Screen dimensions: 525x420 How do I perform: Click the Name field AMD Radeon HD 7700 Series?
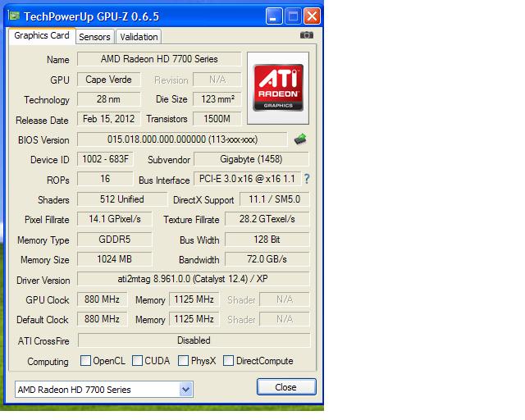pos(159,59)
